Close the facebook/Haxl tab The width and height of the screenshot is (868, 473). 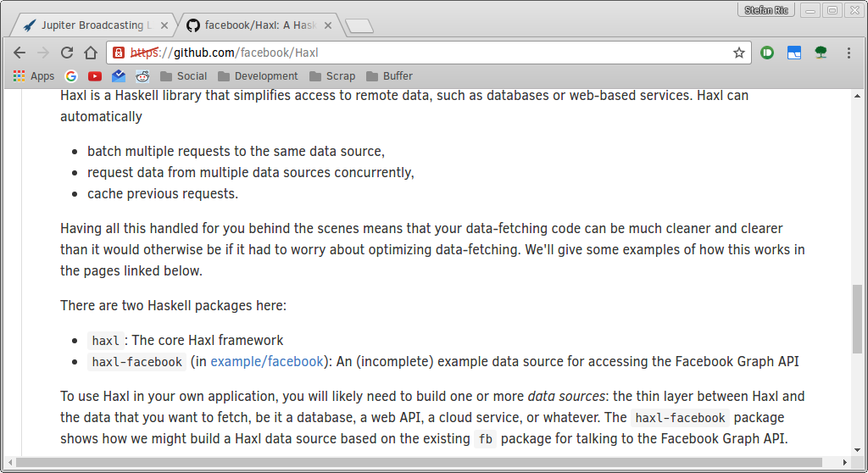point(328,25)
